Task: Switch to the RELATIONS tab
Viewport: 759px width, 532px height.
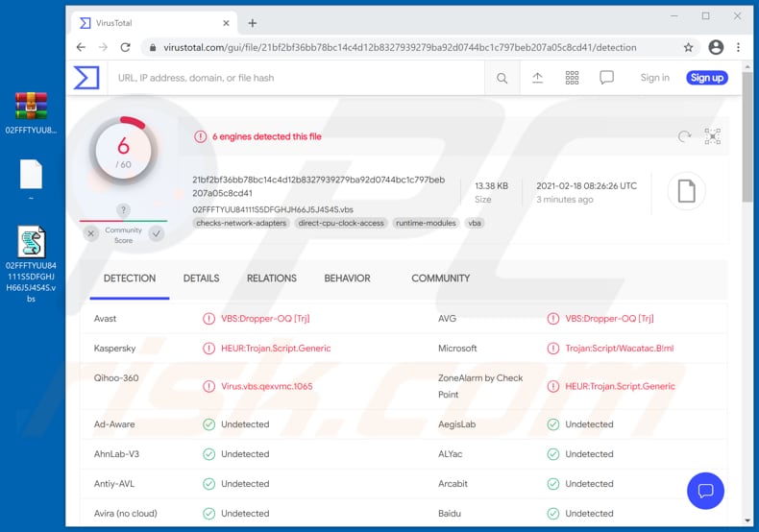Action: pos(272,278)
